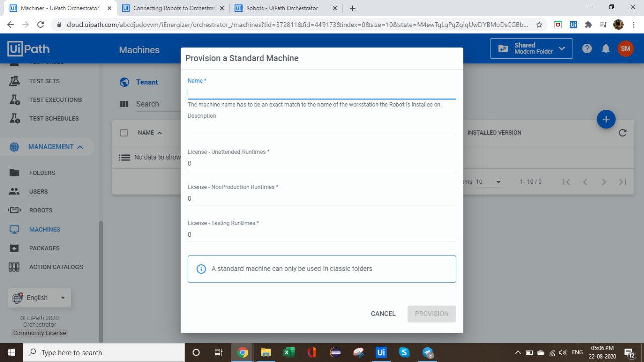Open the items per page dropdown
The height and width of the screenshot is (362, 644).
489,182
